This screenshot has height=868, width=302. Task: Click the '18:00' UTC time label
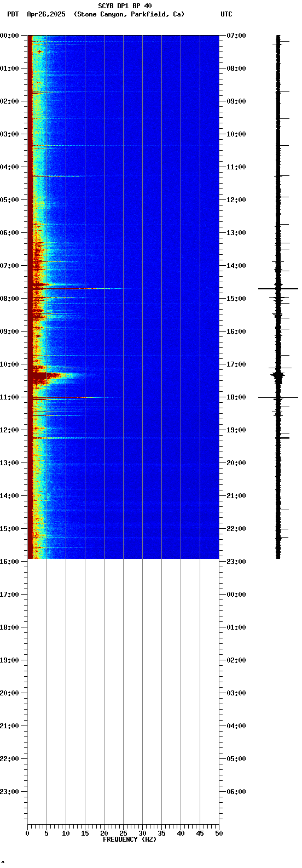[x=236, y=397]
